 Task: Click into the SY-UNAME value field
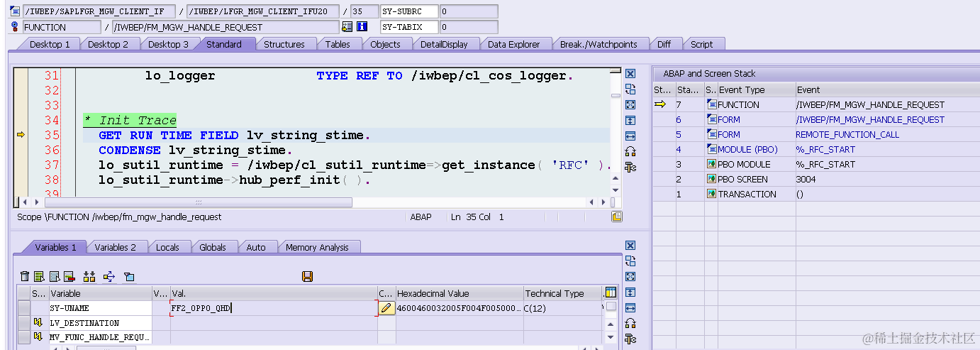(x=274, y=308)
